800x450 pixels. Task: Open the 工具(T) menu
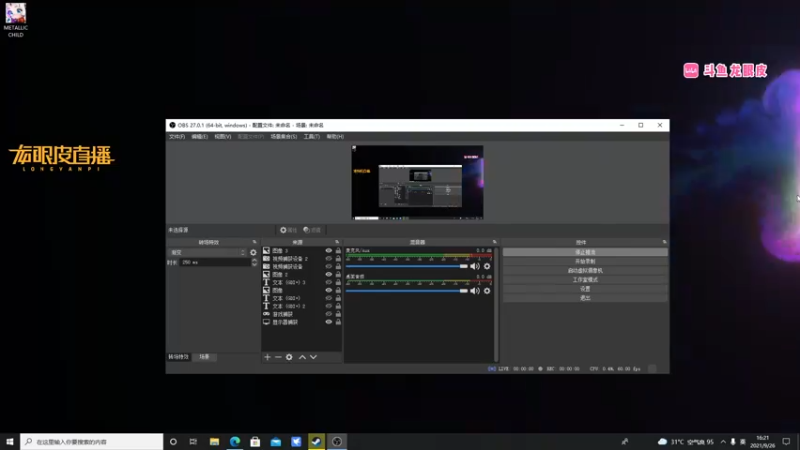(311, 137)
